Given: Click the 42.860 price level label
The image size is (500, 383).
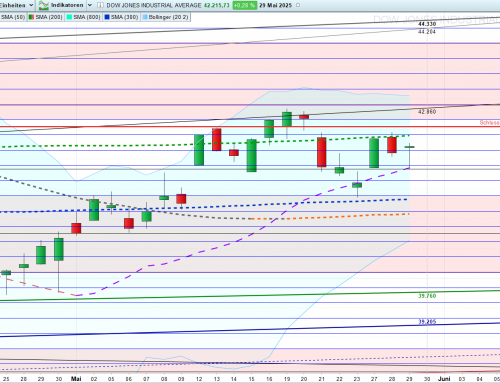Looking at the screenshot, I should pyautogui.click(x=427, y=112).
